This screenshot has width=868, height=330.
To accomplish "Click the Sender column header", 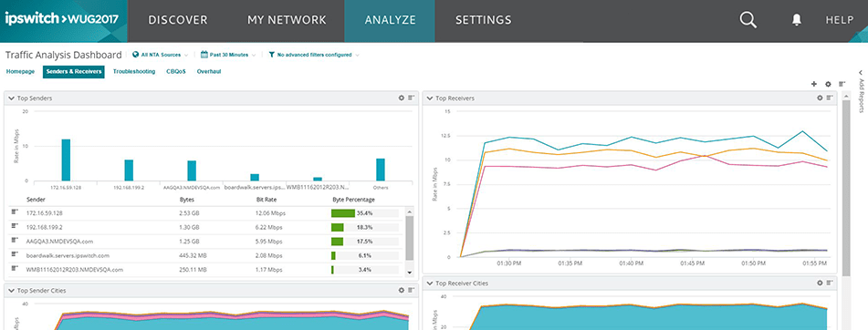I will pyautogui.click(x=36, y=199).
